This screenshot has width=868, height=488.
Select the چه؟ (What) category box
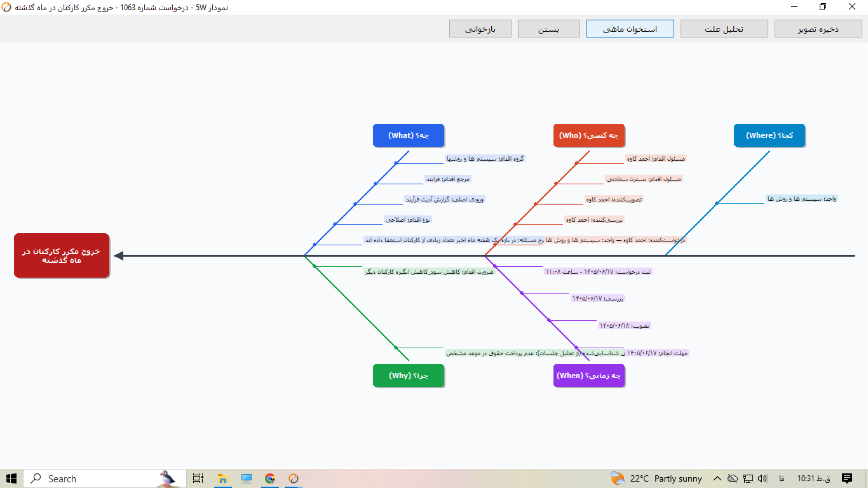pyautogui.click(x=409, y=135)
